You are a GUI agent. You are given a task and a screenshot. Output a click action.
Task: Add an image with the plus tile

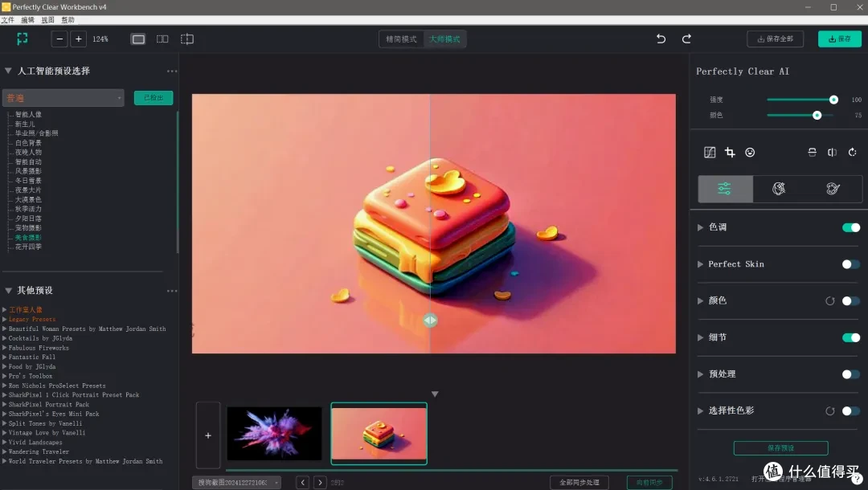pos(208,435)
